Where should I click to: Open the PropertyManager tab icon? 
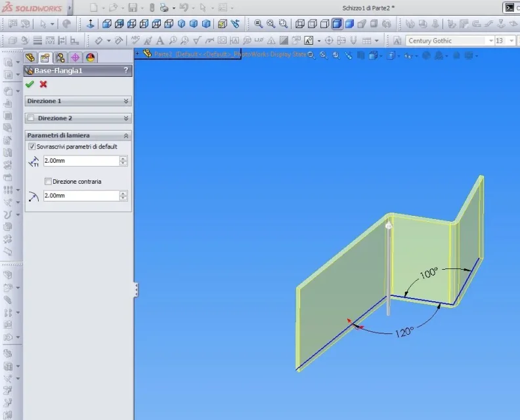point(45,58)
